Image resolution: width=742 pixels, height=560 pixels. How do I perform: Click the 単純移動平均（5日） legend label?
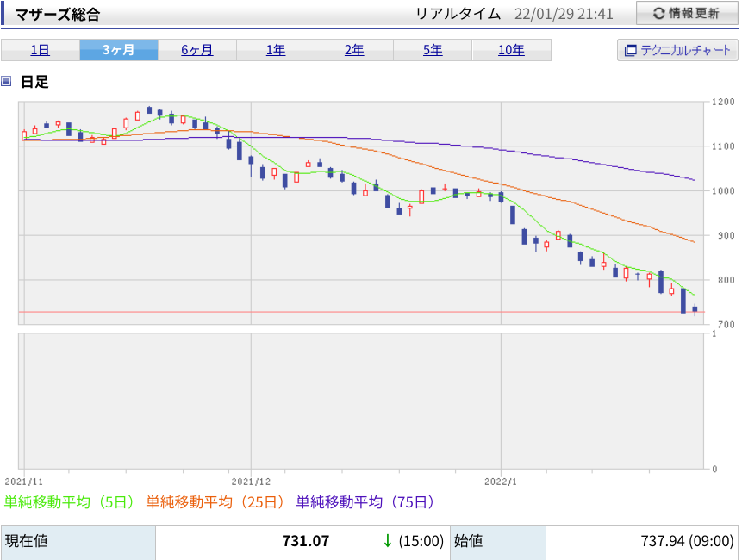pos(70,501)
